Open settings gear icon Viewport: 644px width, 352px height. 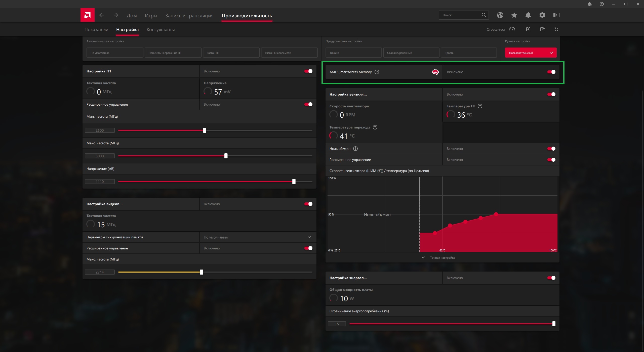point(542,15)
